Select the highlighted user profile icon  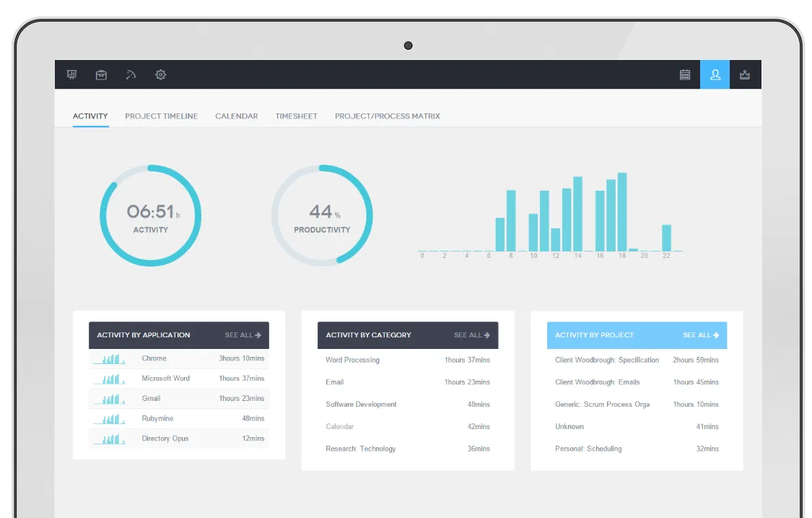(715, 74)
